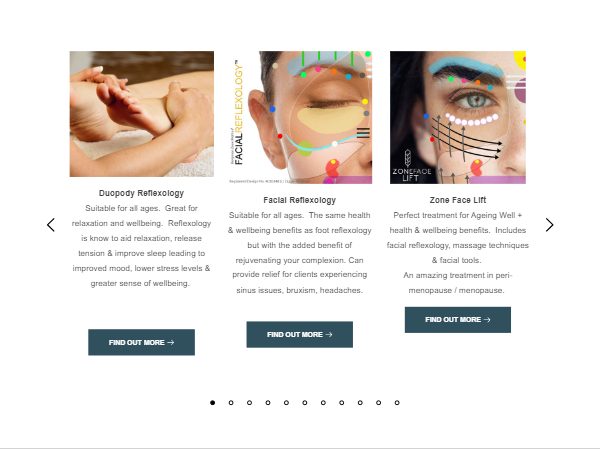Viewport: 600px width, 449px height.
Task: Switch to the sixth carousel dot
Action: pyautogui.click(x=305, y=402)
